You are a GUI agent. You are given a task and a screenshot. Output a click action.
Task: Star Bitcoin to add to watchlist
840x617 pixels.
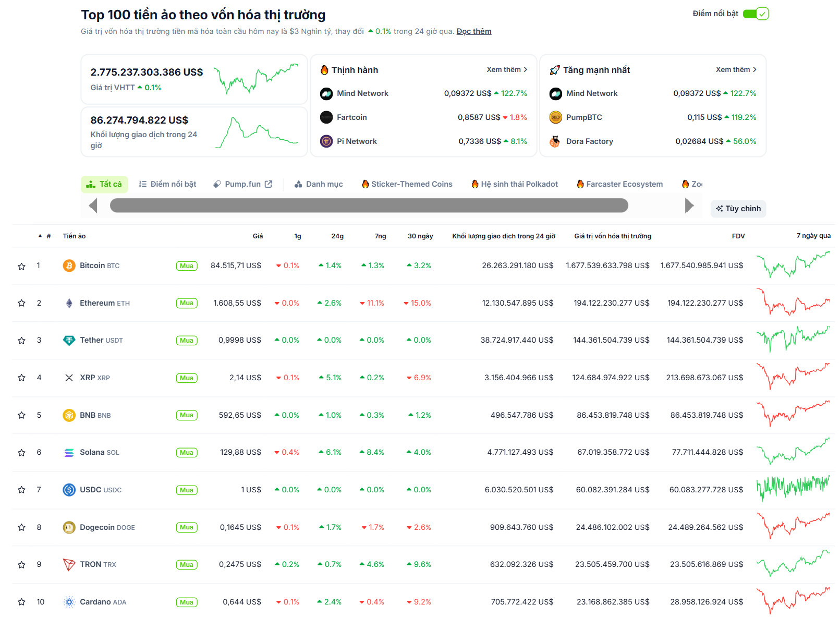[21, 267]
